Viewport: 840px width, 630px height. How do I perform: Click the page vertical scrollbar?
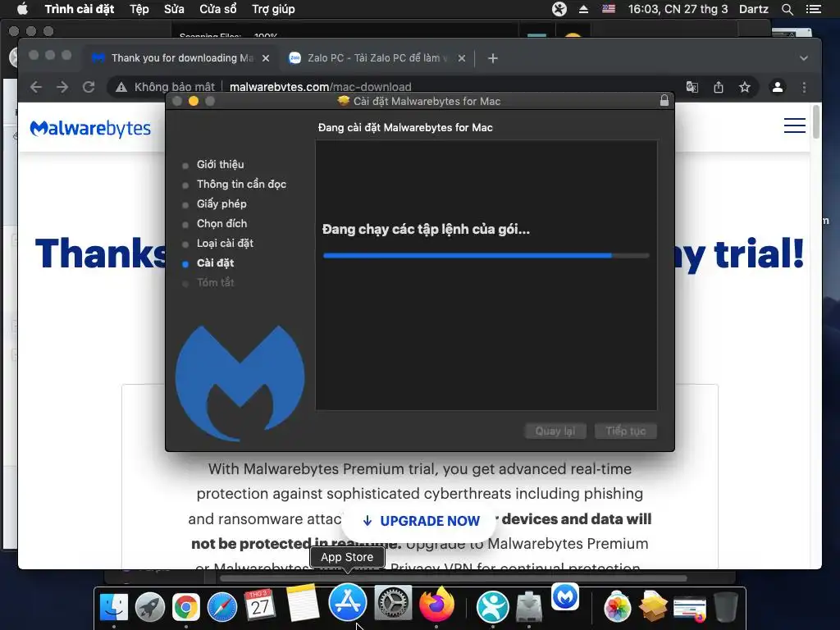click(816, 122)
